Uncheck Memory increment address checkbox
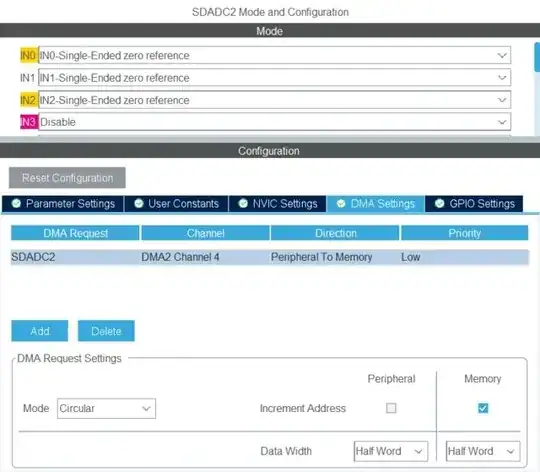The height and width of the screenshot is (472, 540). (483, 408)
